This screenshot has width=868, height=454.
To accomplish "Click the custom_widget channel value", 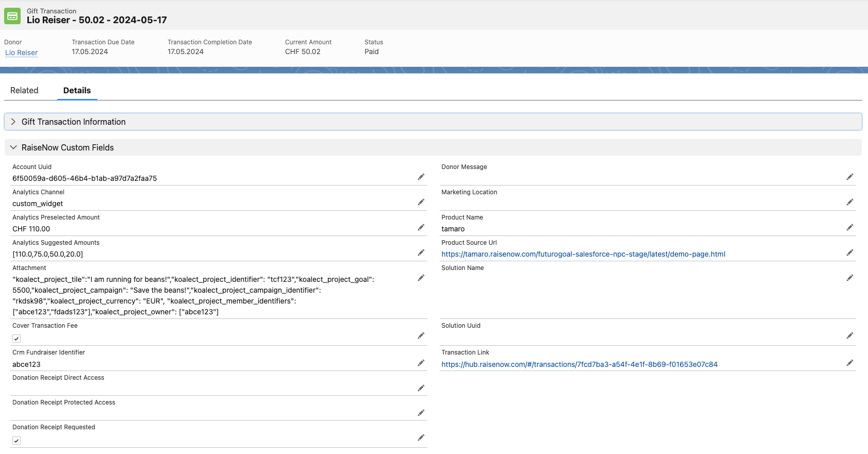I will (38, 204).
